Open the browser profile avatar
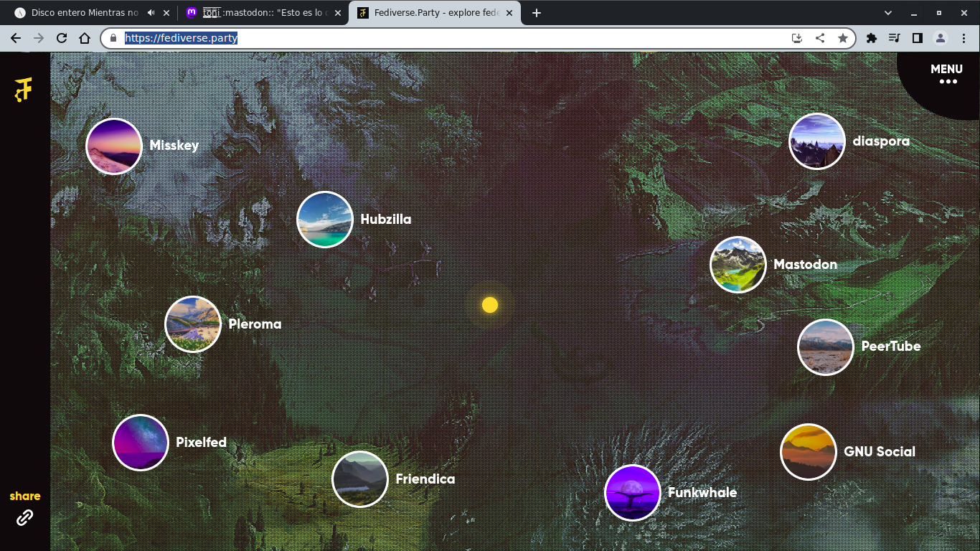 (941, 38)
